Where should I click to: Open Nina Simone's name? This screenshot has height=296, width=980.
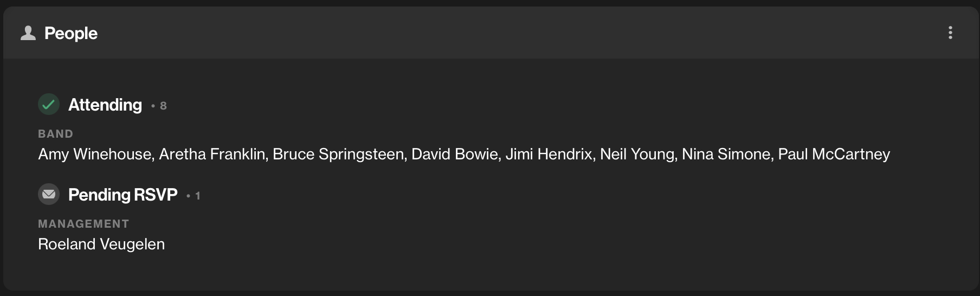[726, 155]
